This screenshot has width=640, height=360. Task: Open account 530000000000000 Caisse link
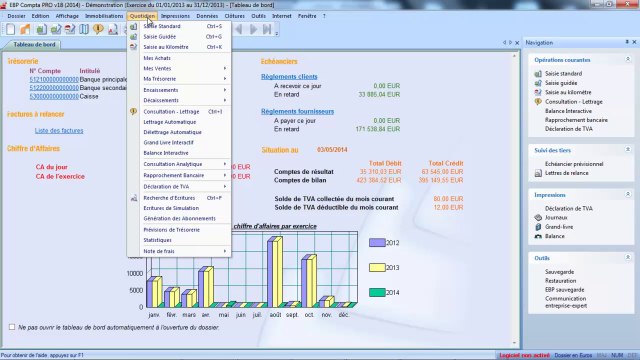point(54,96)
